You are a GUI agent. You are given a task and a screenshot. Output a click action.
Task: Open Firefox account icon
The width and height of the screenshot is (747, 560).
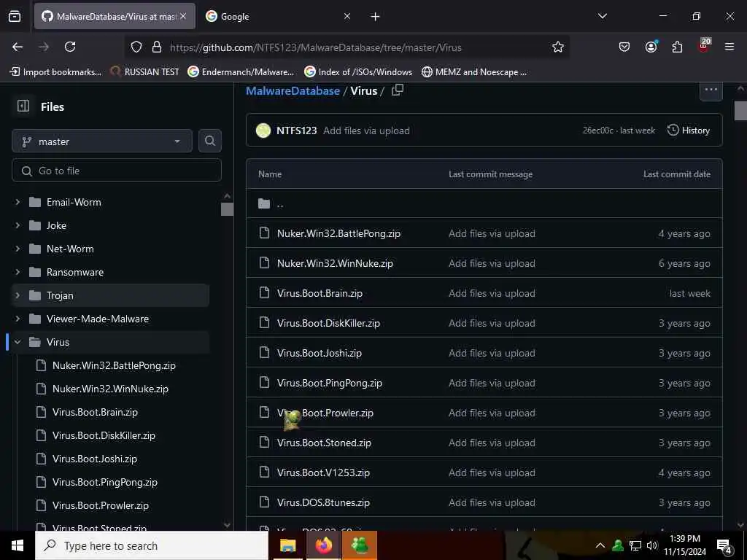pyautogui.click(x=651, y=47)
